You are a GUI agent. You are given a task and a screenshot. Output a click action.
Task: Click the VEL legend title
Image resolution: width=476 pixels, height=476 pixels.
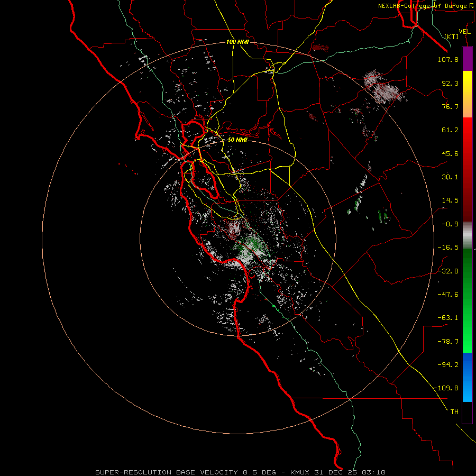click(x=464, y=32)
